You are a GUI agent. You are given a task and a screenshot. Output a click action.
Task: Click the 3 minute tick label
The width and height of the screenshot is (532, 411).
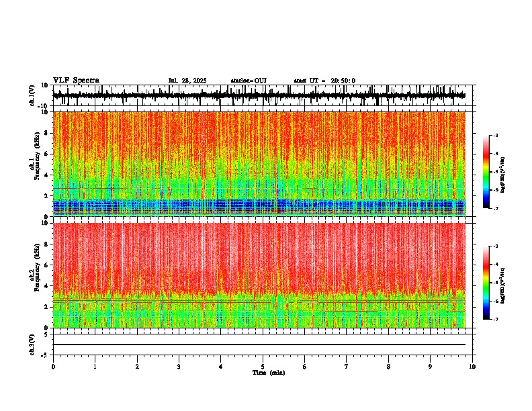point(179,367)
